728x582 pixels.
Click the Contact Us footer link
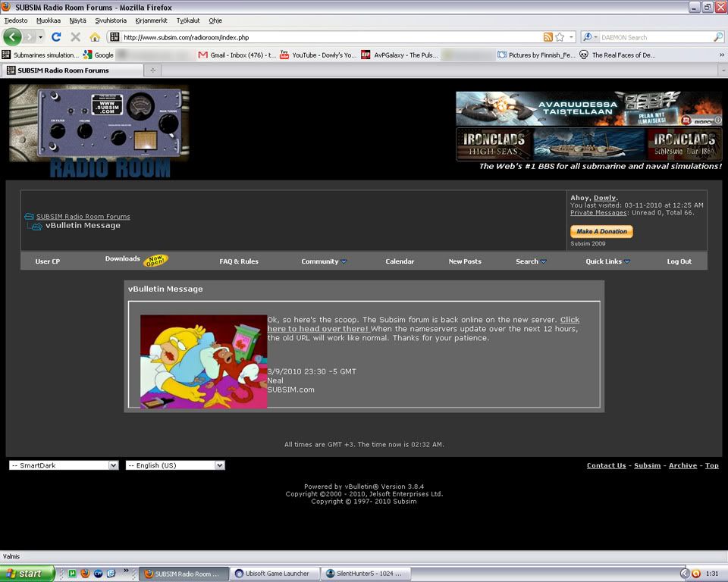point(606,465)
